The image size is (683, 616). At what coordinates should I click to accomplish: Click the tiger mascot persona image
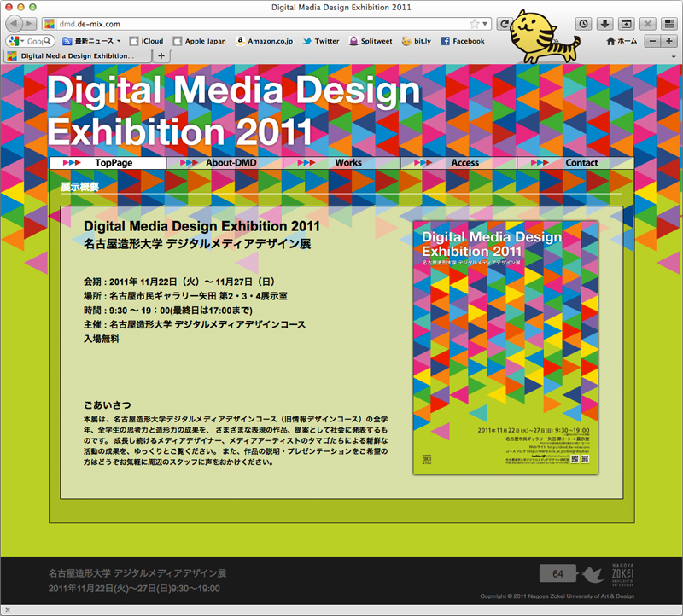click(x=545, y=38)
